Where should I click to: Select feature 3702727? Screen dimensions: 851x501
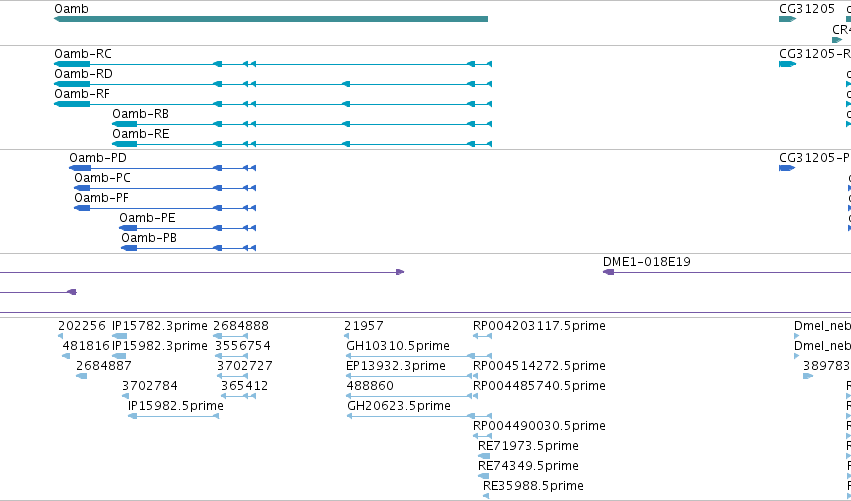[x=233, y=376]
